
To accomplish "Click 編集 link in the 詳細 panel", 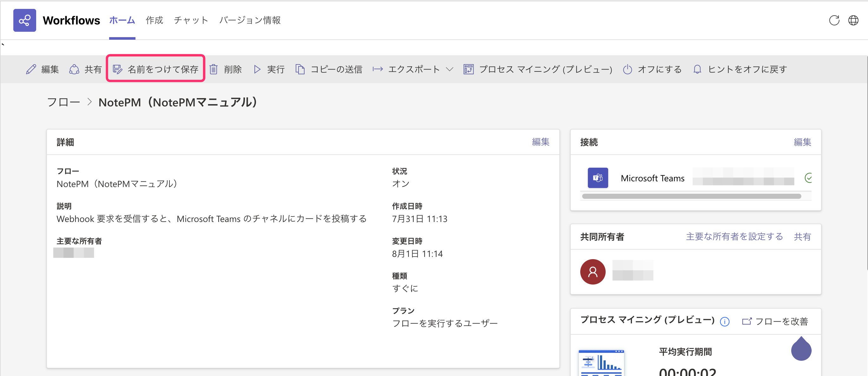I will tap(541, 142).
